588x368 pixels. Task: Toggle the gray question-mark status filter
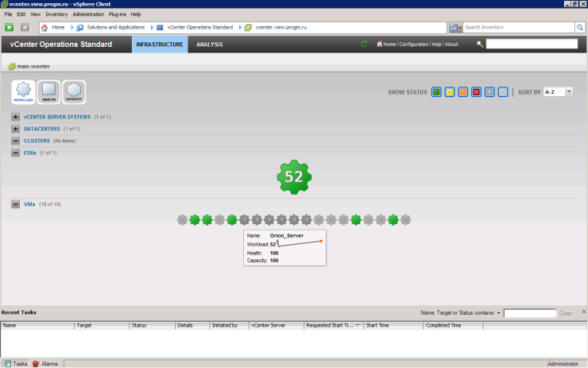click(x=489, y=92)
